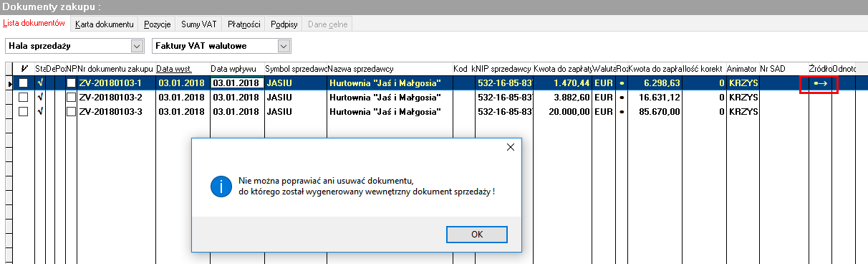Click the blue information icon in dialog
Image resolution: width=868 pixels, height=264 pixels.
[x=221, y=186]
